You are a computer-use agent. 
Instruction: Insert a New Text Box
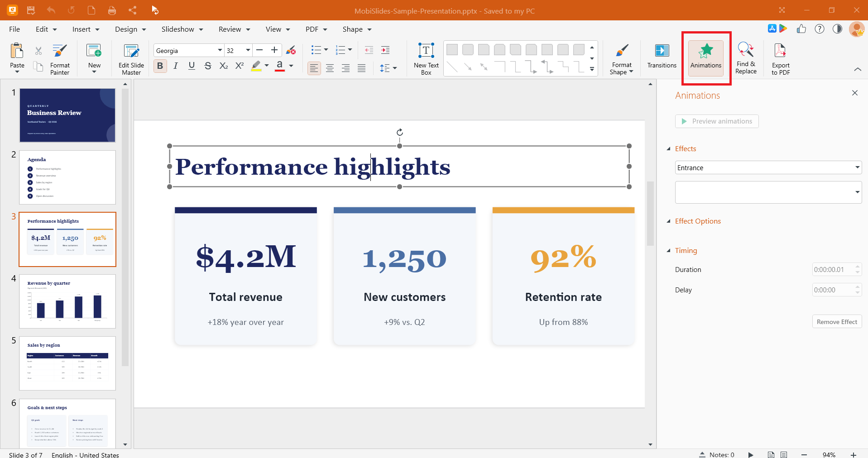tap(426, 59)
